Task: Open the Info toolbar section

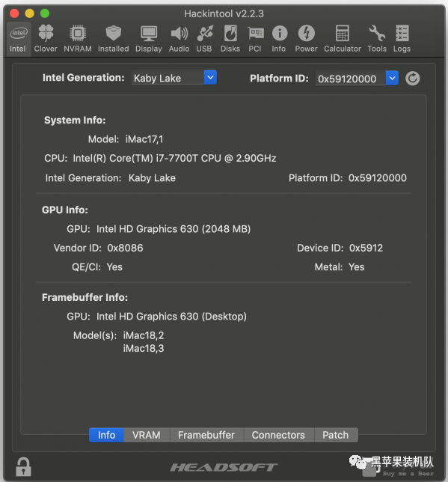Action: [x=279, y=39]
